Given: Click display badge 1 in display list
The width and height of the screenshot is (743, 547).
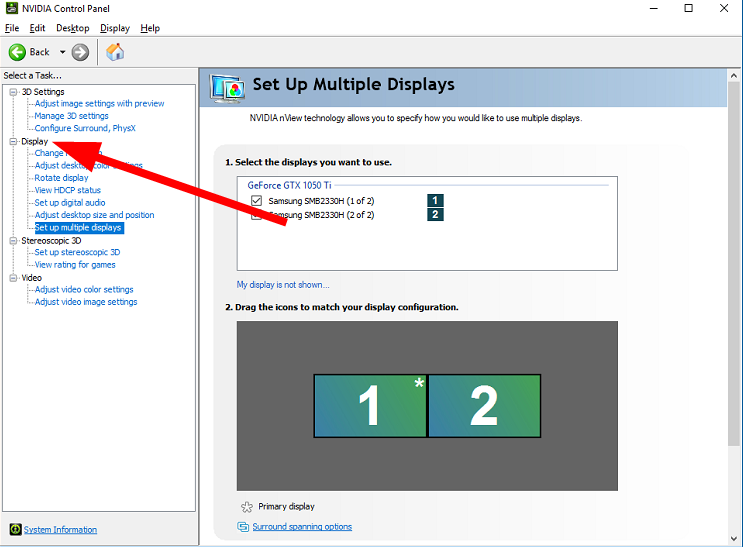Looking at the screenshot, I should [435, 200].
